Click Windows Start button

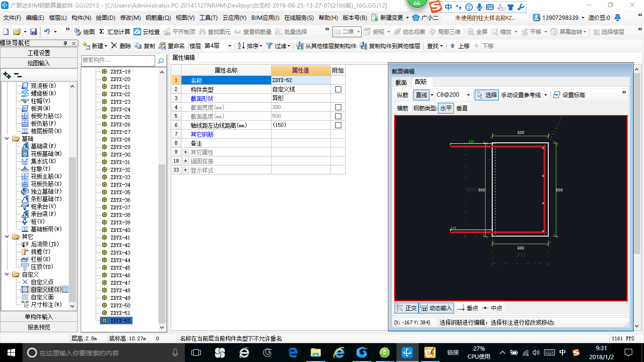pyautogui.click(x=11, y=352)
